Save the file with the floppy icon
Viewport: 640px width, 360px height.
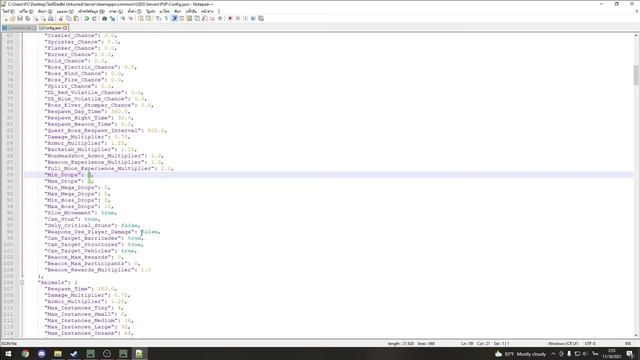20,18
